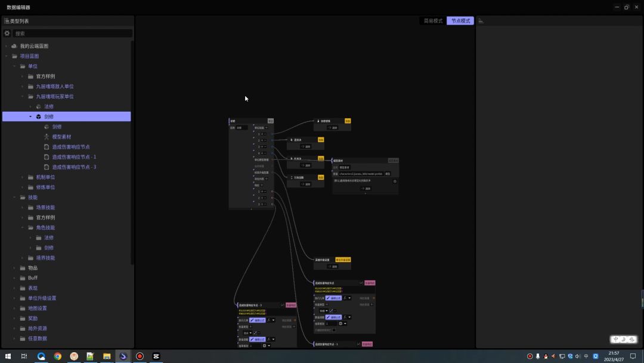Collapse the 技能 folder in the tree
Image resolution: width=644 pixels, height=363 pixels.
pos(14,198)
